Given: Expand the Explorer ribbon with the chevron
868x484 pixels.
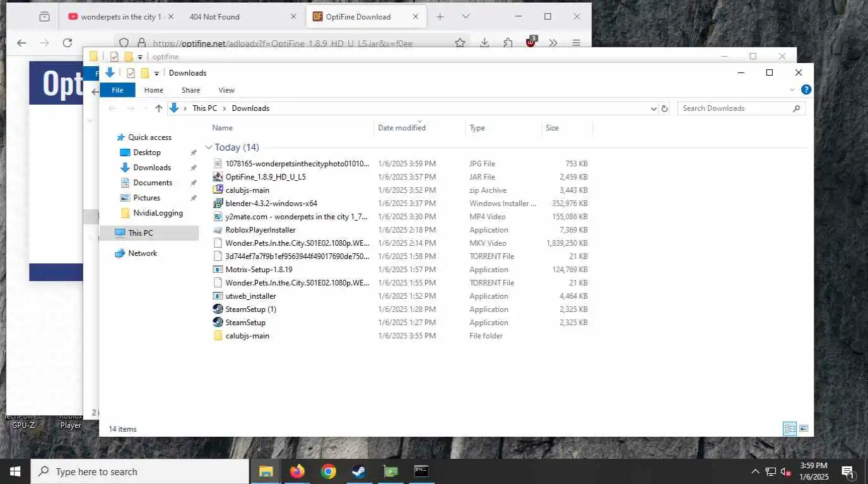Looking at the screenshot, I should click(x=792, y=90).
